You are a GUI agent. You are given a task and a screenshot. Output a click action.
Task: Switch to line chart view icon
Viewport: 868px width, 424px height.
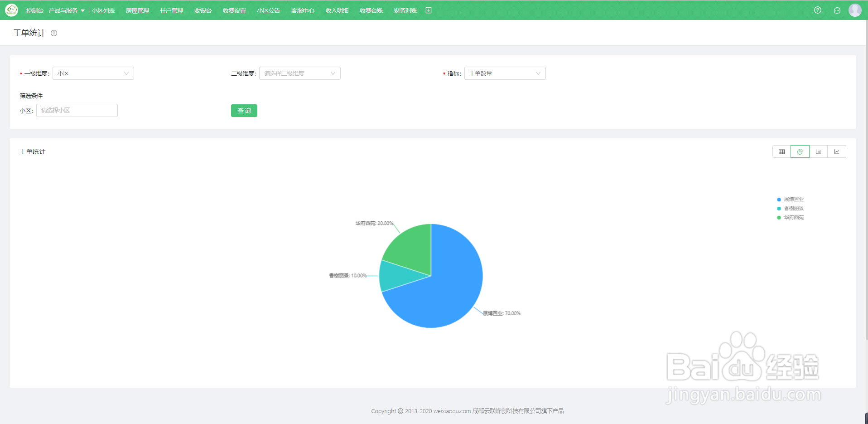tap(837, 152)
